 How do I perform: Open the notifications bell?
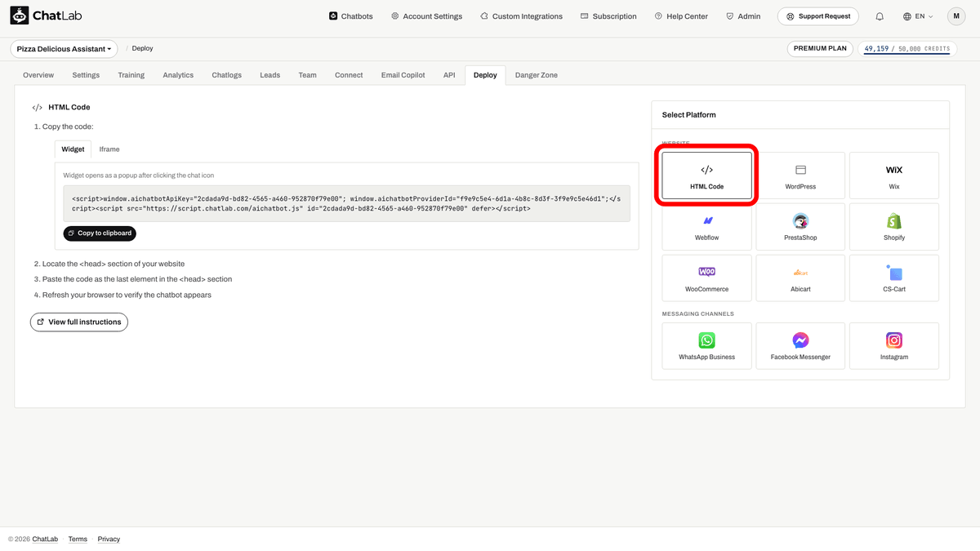click(x=880, y=16)
